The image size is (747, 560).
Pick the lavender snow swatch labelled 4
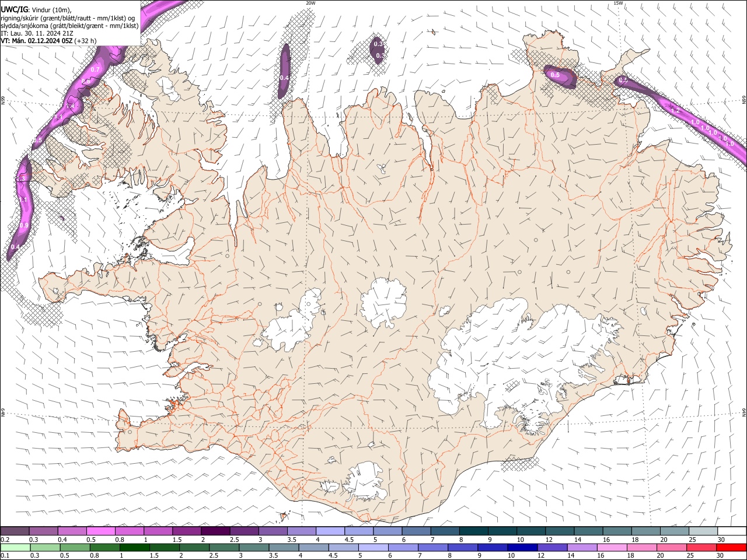[x=330, y=531]
